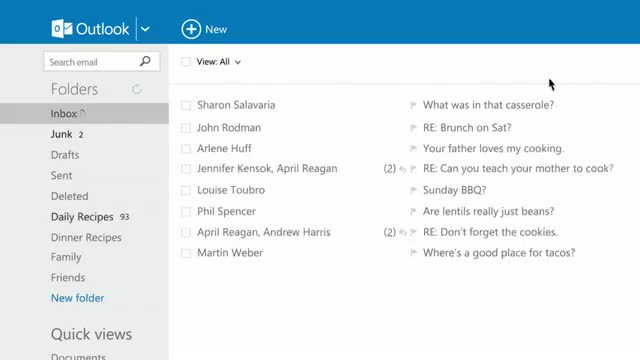Open the Sent folder
640x360 pixels.
(61, 176)
